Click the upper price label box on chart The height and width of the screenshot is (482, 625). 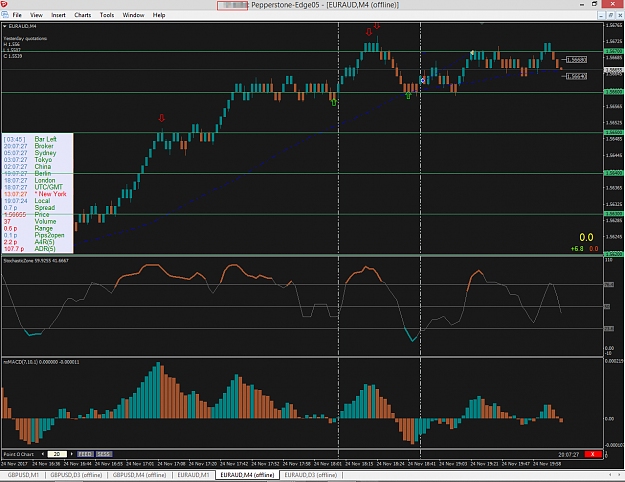point(576,60)
